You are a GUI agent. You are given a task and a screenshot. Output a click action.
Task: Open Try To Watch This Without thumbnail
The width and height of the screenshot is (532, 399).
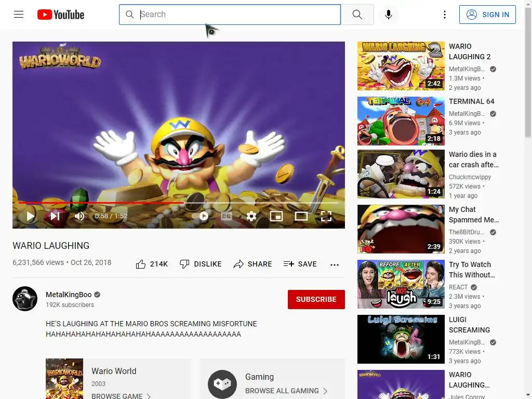[x=401, y=284]
